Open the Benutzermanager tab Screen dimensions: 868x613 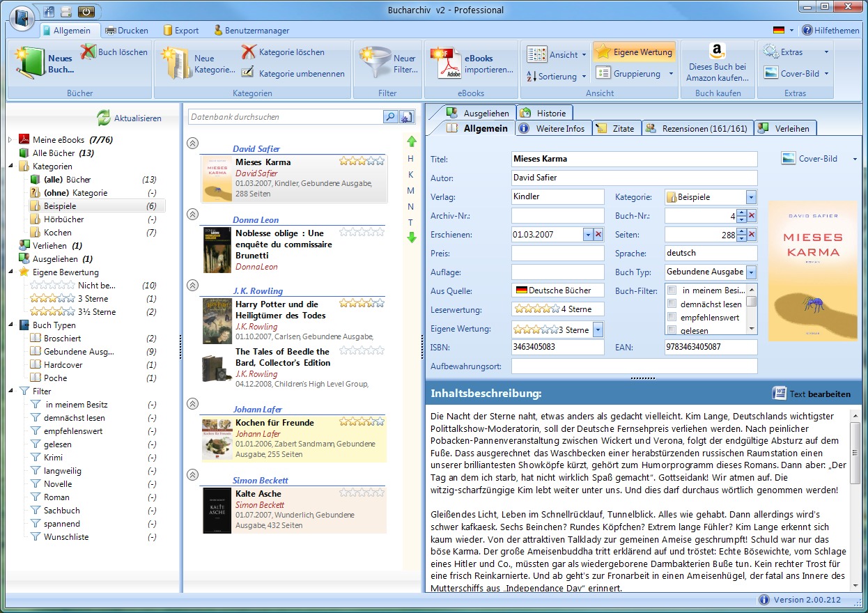tap(251, 30)
